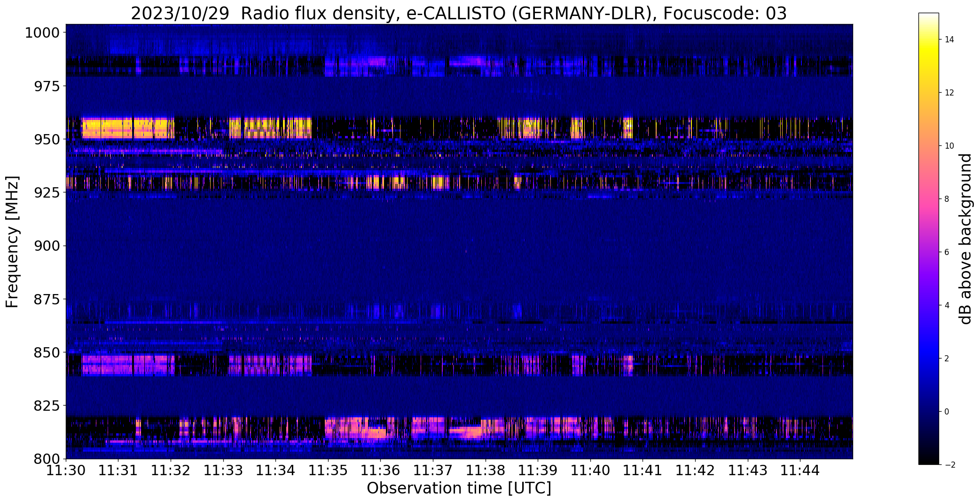Image resolution: width=980 pixels, height=502 pixels.
Task: Click the purple band near 845 MHz at 11:31
Action: tap(128, 365)
